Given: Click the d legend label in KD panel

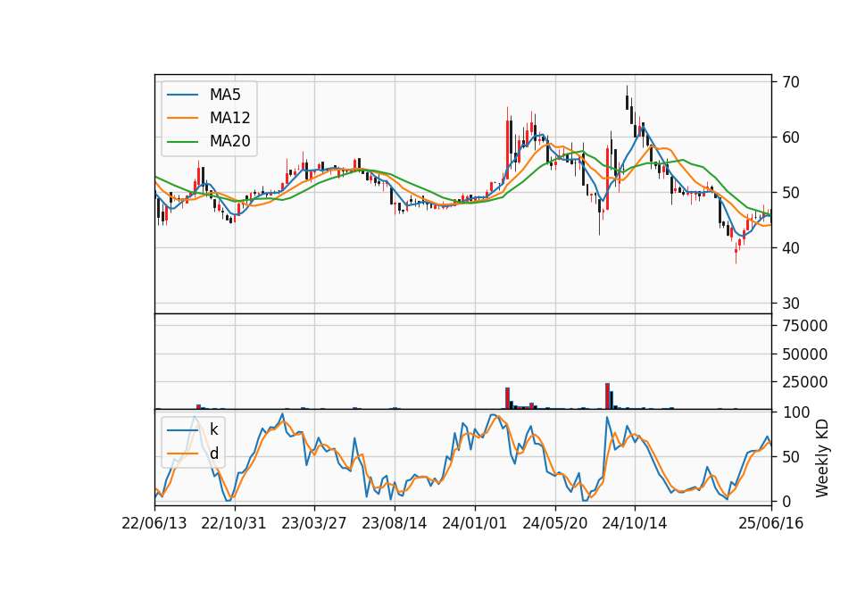Looking at the screenshot, I should (213, 454).
